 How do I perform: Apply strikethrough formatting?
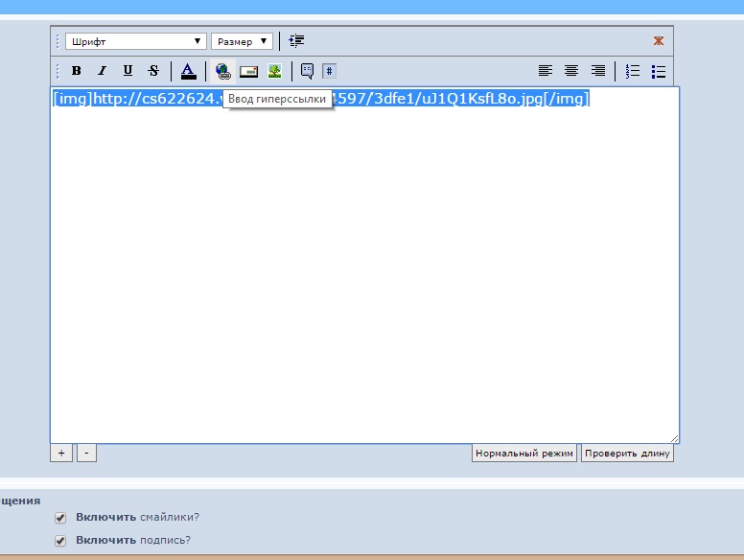coord(152,71)
